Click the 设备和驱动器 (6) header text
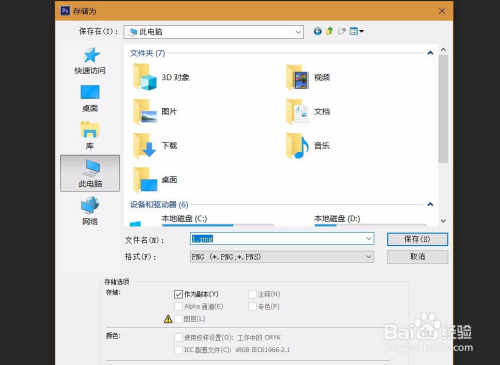 [159, 205]
